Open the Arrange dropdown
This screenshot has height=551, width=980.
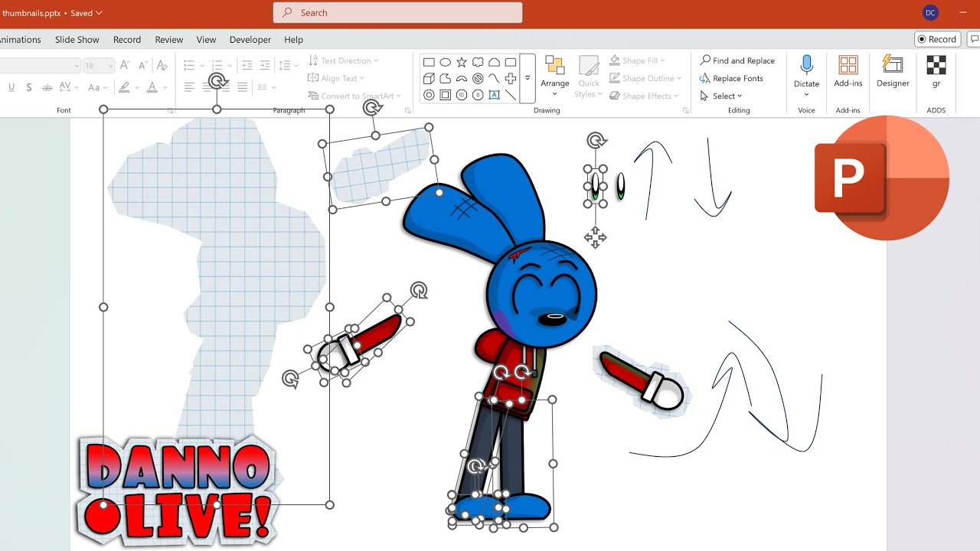pos(554,76)
